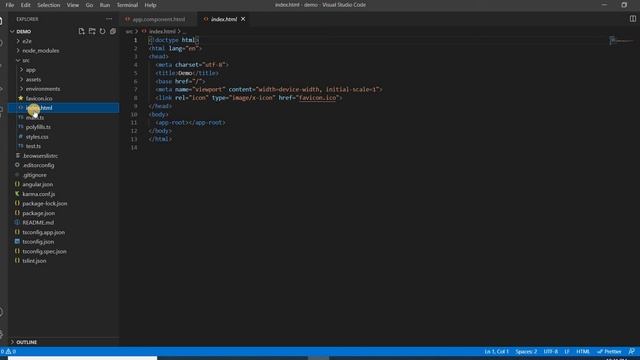
Task: Open karma.conf.js file
Action: click(x=39, y=194)
